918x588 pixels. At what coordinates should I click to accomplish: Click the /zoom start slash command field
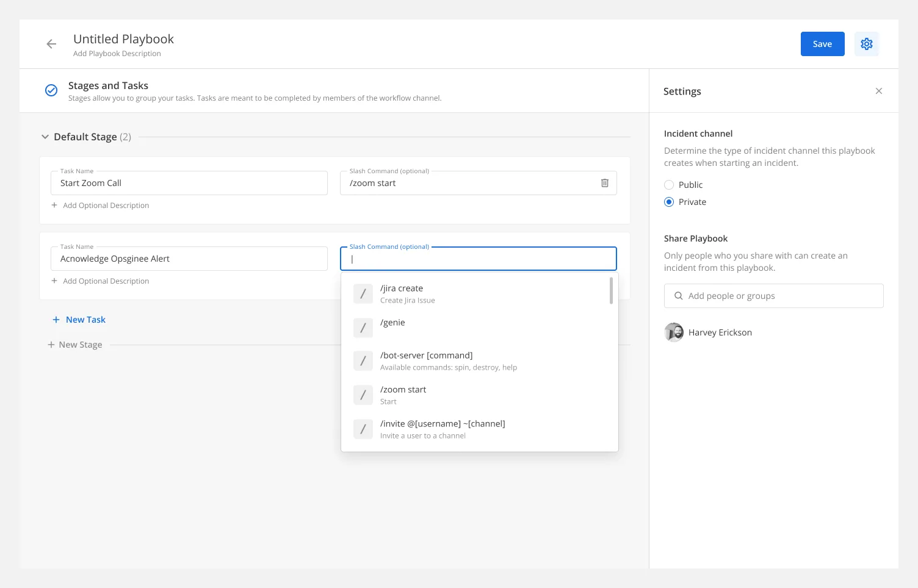479,183
